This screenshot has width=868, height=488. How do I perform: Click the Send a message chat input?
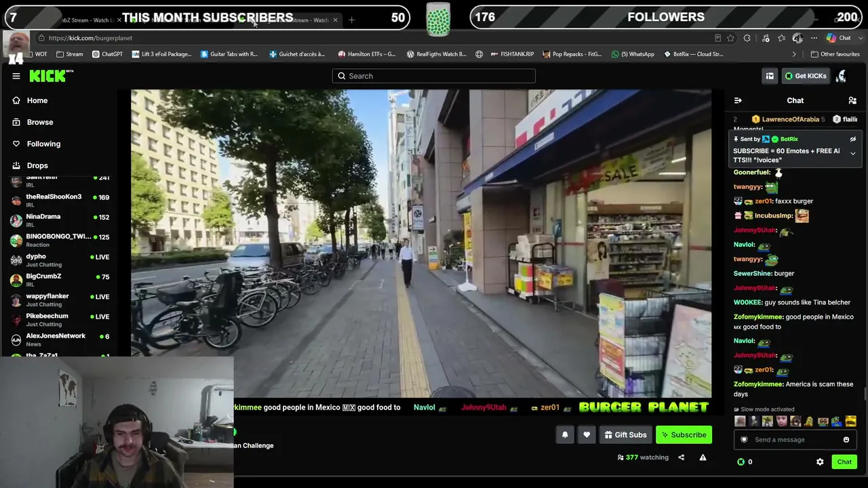point(795,440)
